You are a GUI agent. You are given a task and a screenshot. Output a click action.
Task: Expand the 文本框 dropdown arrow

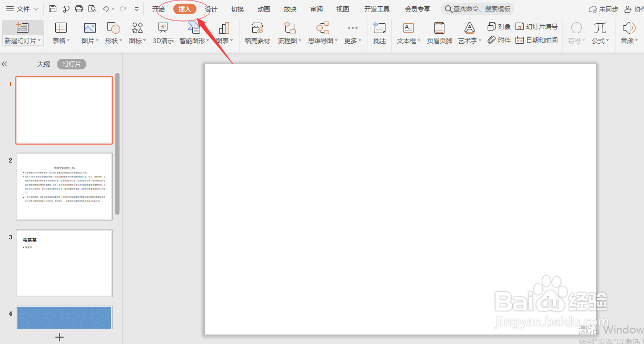(x=419, y=41)
